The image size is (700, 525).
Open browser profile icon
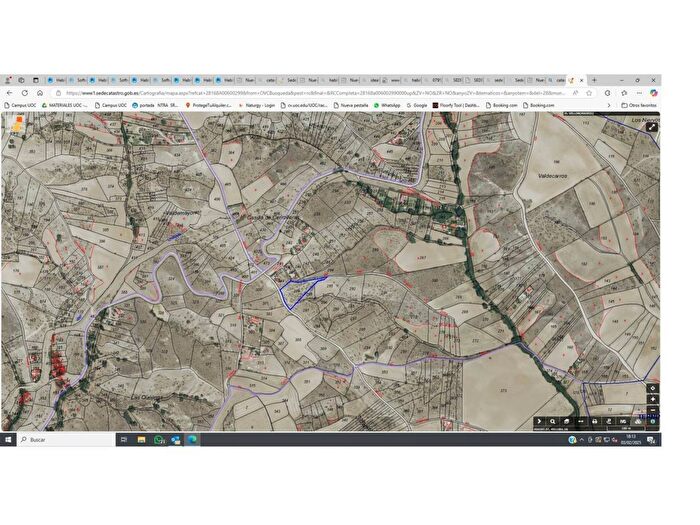8,80
